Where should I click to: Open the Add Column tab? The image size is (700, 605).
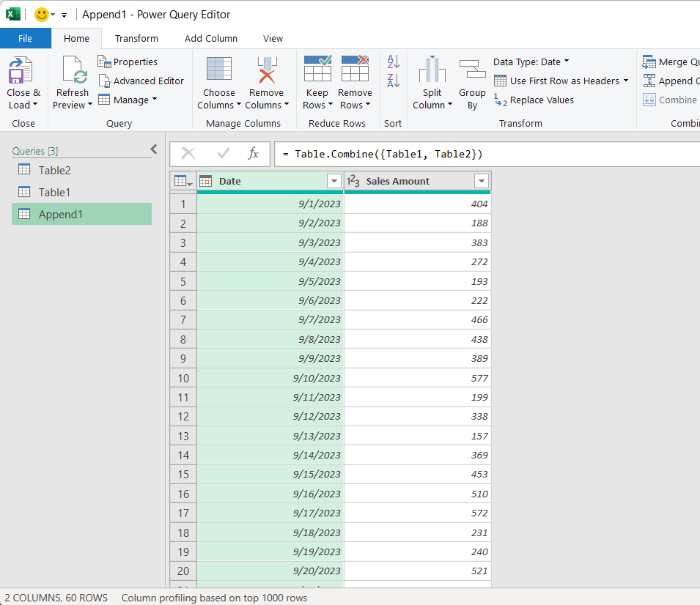pos(211,39)
